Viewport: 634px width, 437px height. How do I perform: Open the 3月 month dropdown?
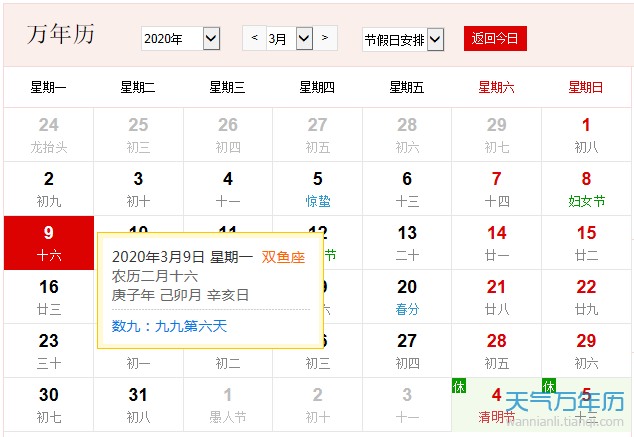(x=290, y=38)
